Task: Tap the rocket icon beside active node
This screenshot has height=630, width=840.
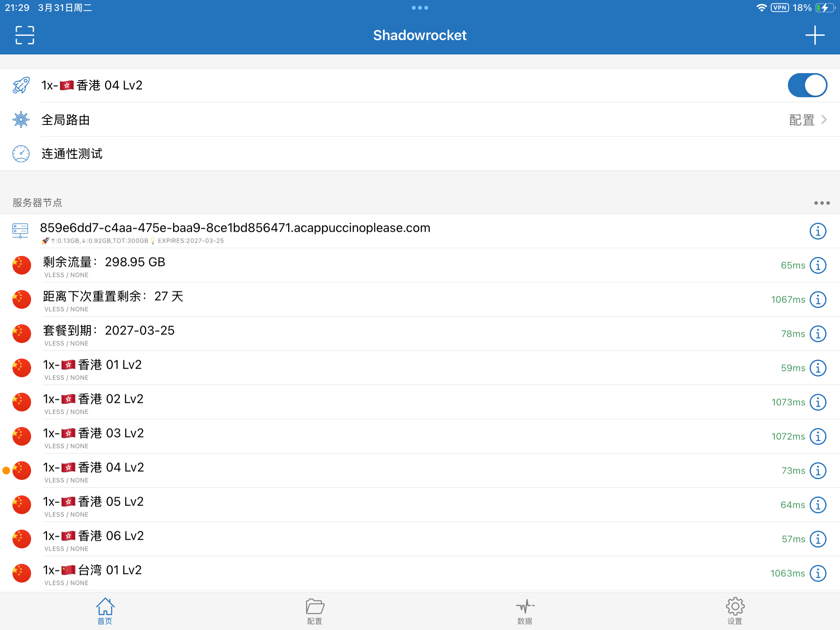Action: pos(21,86)
